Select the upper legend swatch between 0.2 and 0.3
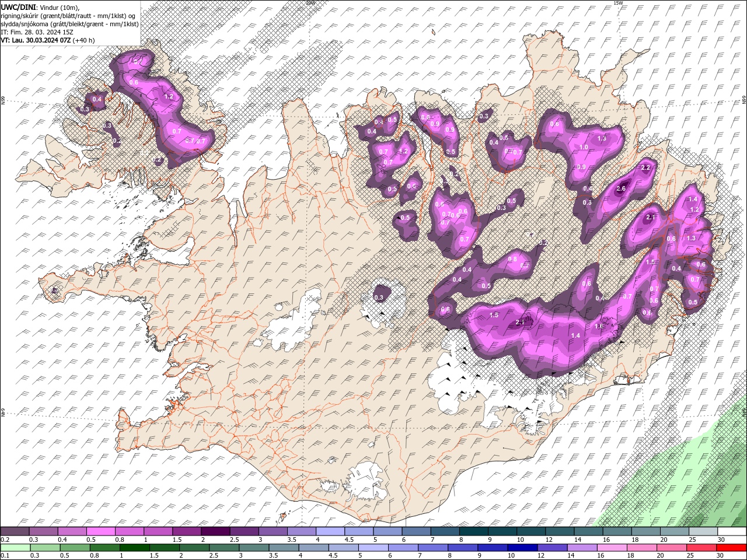747x560 pixels. 15,531
